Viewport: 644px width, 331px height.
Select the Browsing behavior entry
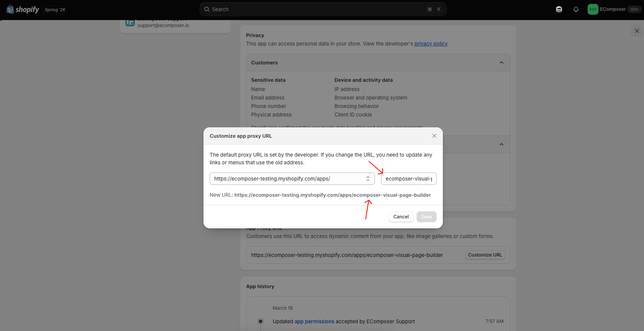pos(357,106)
